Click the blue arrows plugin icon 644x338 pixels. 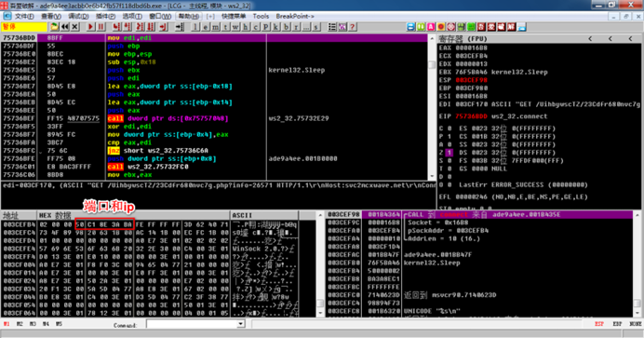410,27
